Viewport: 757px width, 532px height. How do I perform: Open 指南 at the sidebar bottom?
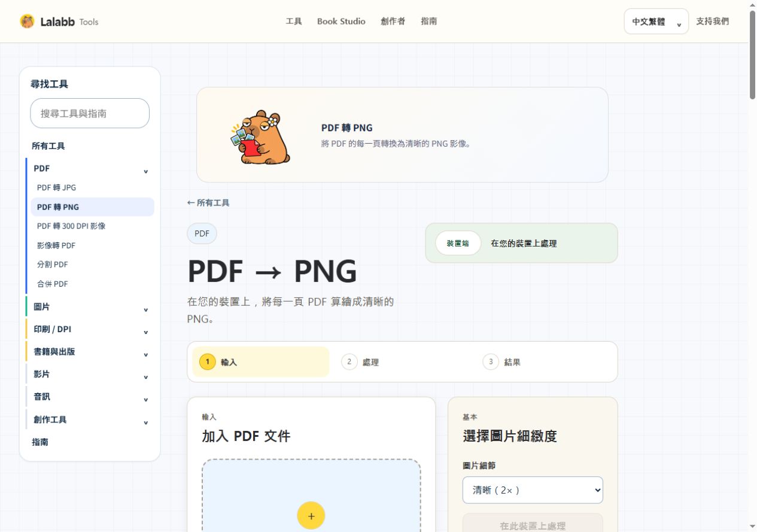click(x=40, y=442)
